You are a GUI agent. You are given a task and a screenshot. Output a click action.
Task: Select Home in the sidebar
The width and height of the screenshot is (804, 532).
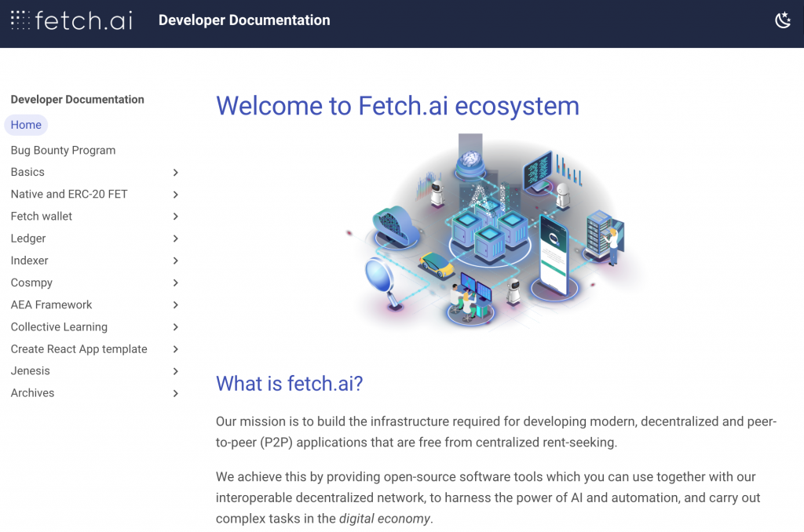26,125
